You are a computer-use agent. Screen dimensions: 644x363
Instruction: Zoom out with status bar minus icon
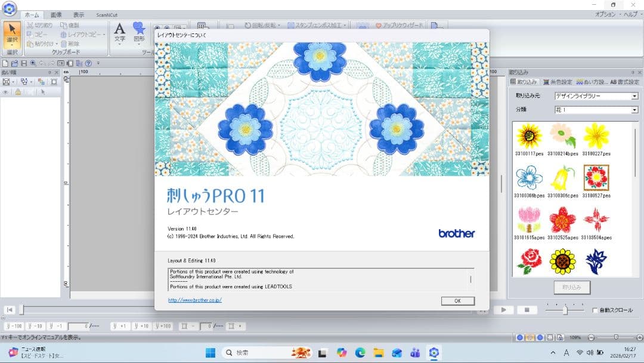(591, 337)
